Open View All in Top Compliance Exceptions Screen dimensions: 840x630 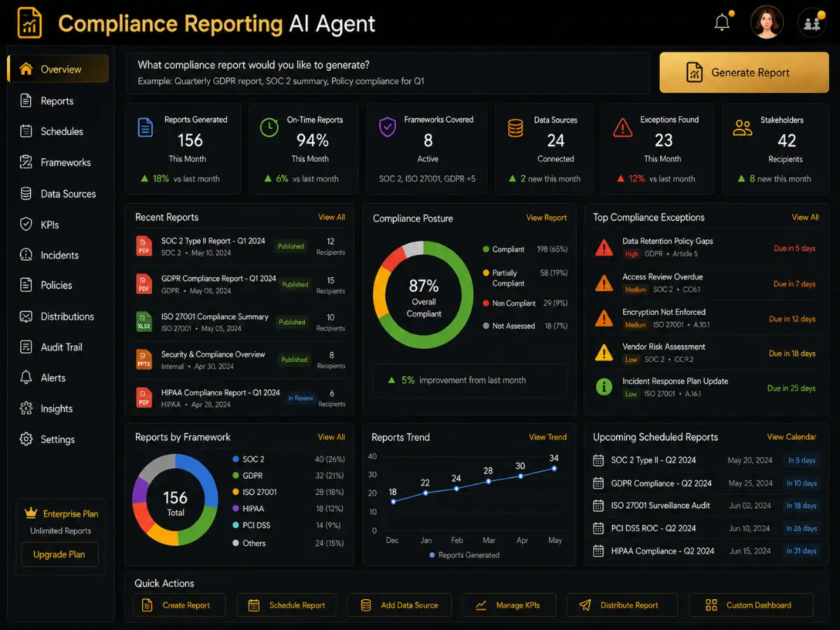(x=805, y=217)
